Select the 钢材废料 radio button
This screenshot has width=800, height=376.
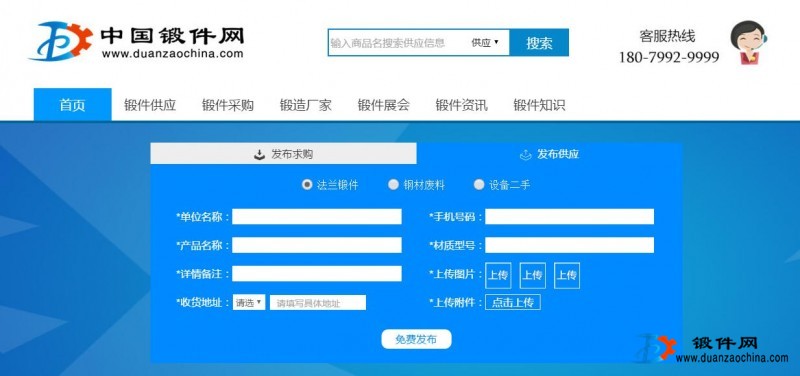pyautogui.click(x=393, y=184)
